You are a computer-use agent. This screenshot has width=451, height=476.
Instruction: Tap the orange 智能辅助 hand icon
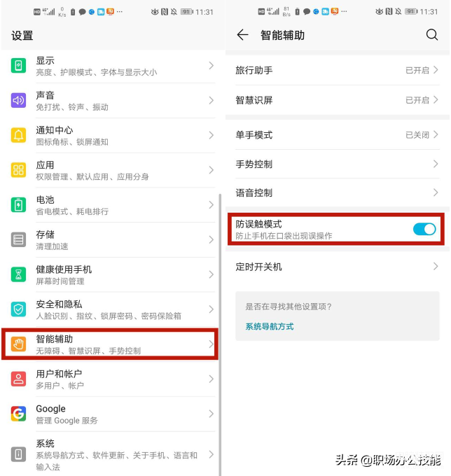pos(18,344)
